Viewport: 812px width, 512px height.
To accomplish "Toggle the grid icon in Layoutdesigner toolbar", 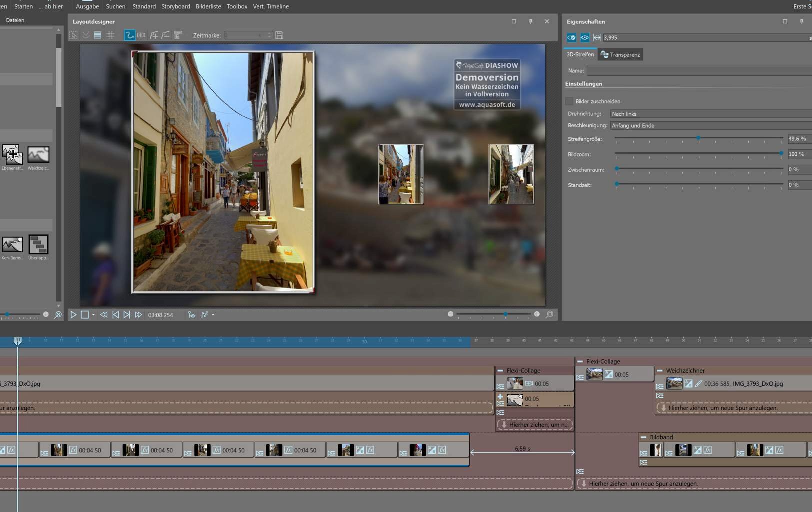I will coord(110,35).
